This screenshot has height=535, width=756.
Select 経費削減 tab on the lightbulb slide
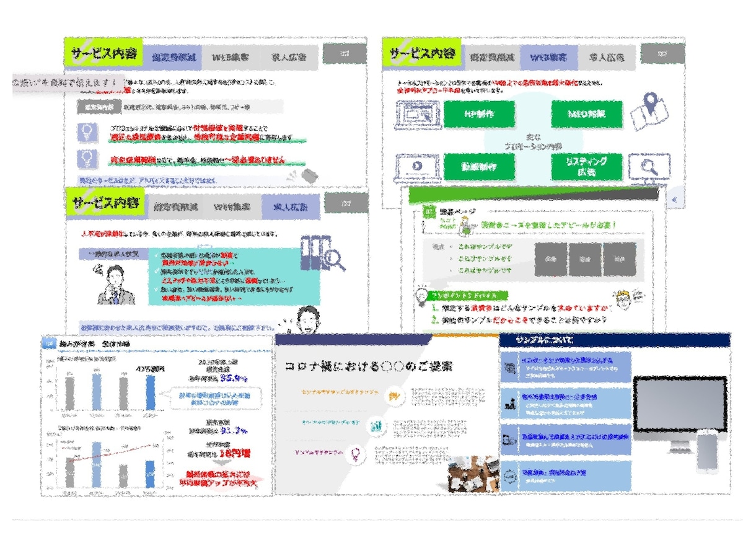pyautogui.click(x=174, y=57)
